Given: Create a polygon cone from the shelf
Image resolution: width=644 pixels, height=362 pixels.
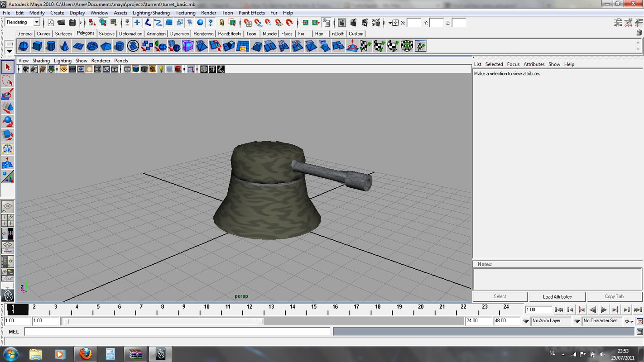Looking at the screenshot, I should point(64,45).
